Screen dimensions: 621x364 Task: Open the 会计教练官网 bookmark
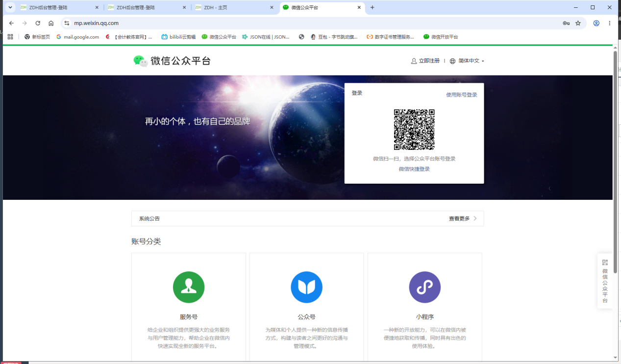[129, 37]
